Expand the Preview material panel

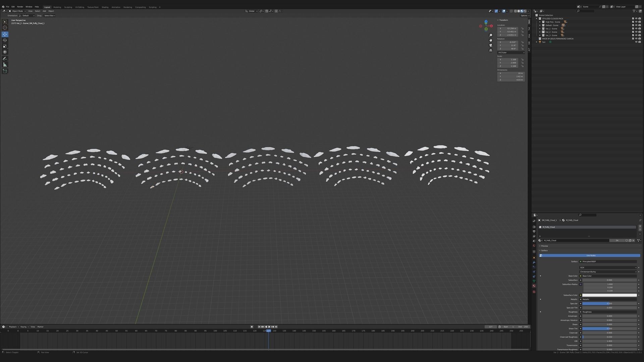[x=544, y=246]
